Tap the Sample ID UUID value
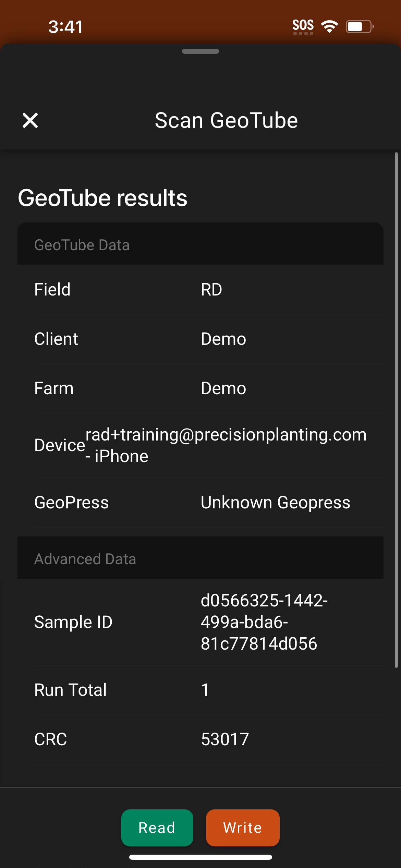Image resolution: width=401 pixels, height=868 pixels. [x=264, y=622]
